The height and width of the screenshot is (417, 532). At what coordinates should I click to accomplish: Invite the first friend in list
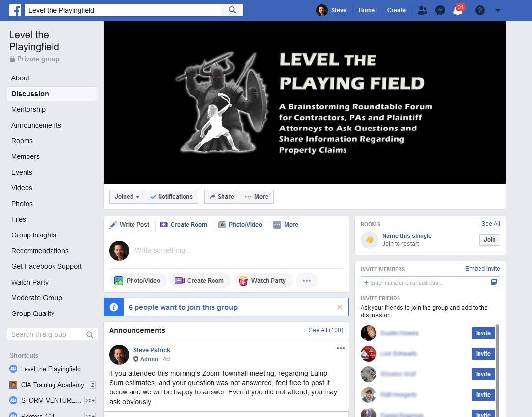(483, 333)
